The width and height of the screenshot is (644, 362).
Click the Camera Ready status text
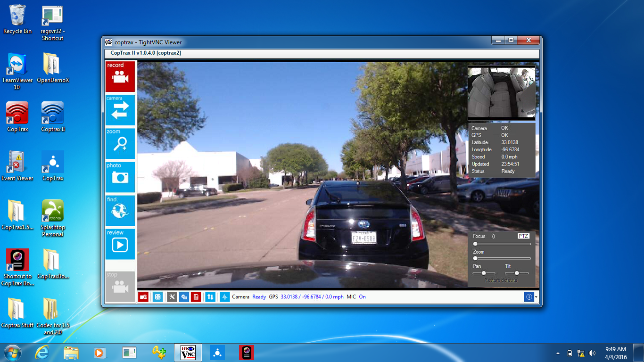tap(249, 297)
